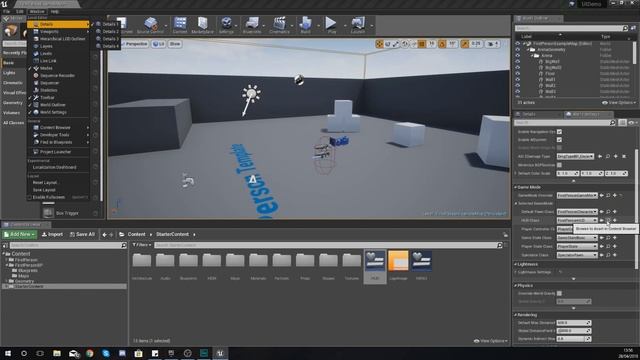640x360 pixels.
Task: Open the Blueprints toolbar icon
Action: click(x=252, y=23)
